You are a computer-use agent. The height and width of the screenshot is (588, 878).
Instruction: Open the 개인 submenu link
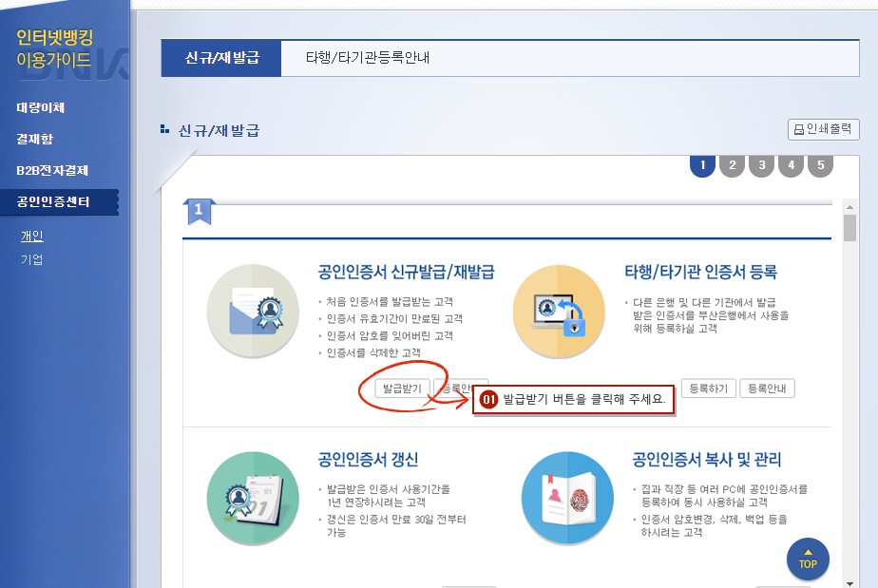coord(32,236)
